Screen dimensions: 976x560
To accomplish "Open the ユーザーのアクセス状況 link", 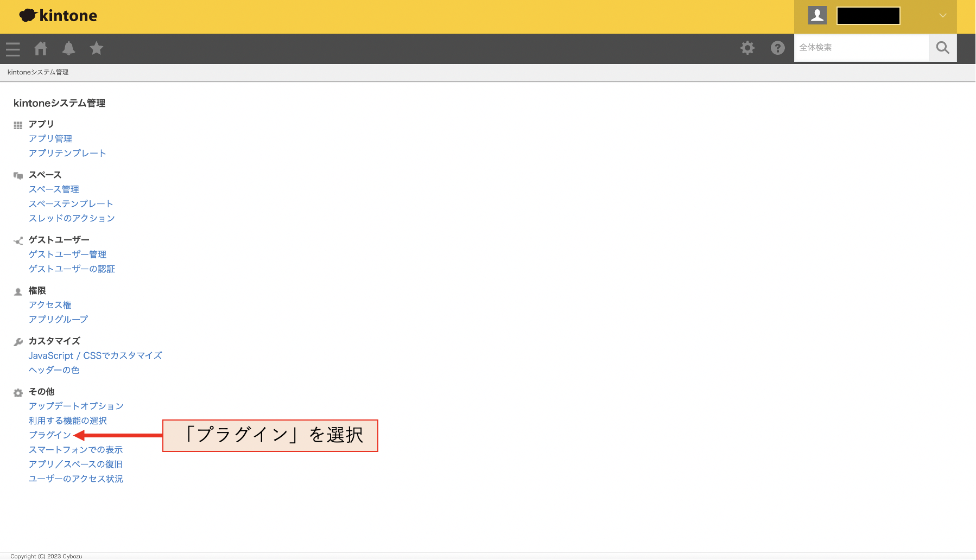I will click(75, 479).
